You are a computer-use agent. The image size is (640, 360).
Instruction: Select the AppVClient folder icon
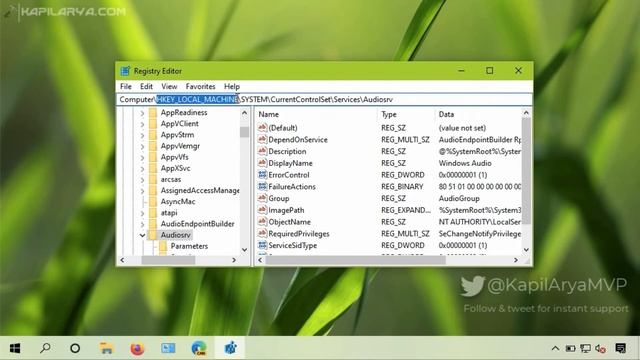click(x=153, y=124)
